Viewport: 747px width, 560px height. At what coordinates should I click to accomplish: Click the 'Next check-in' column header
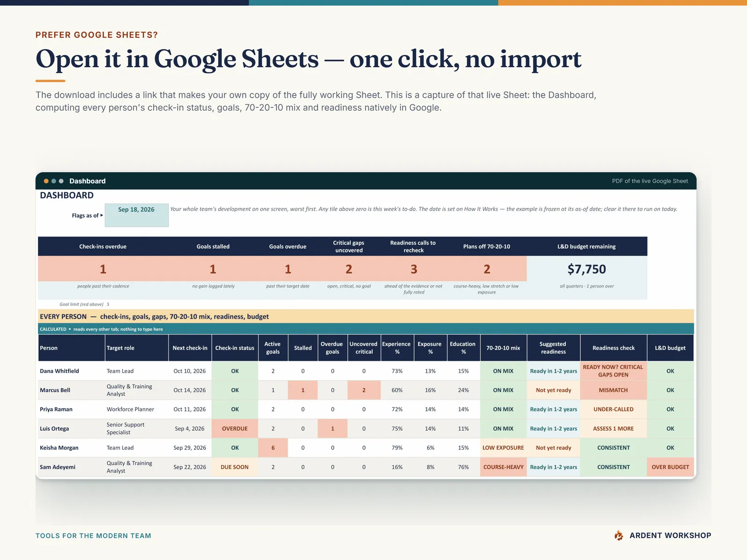pos(190,348)
